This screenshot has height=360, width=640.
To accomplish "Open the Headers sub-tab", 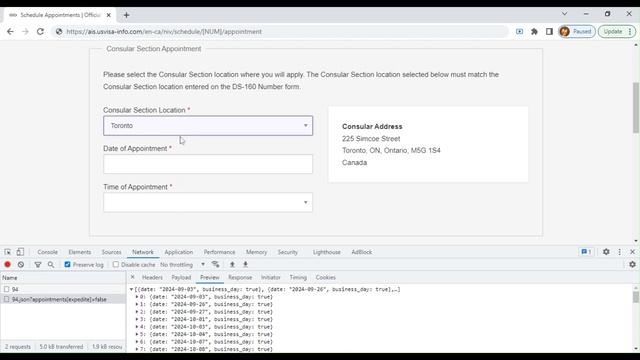I will [x=152, y=278].
